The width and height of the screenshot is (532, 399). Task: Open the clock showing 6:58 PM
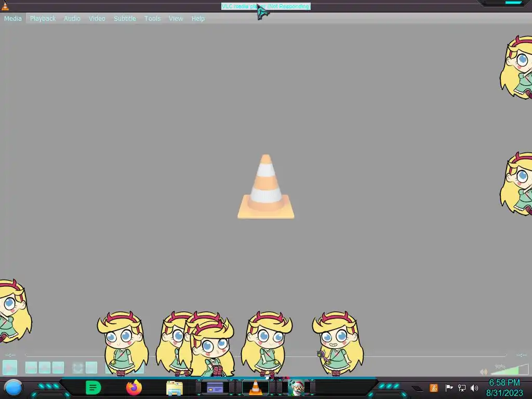504,388
